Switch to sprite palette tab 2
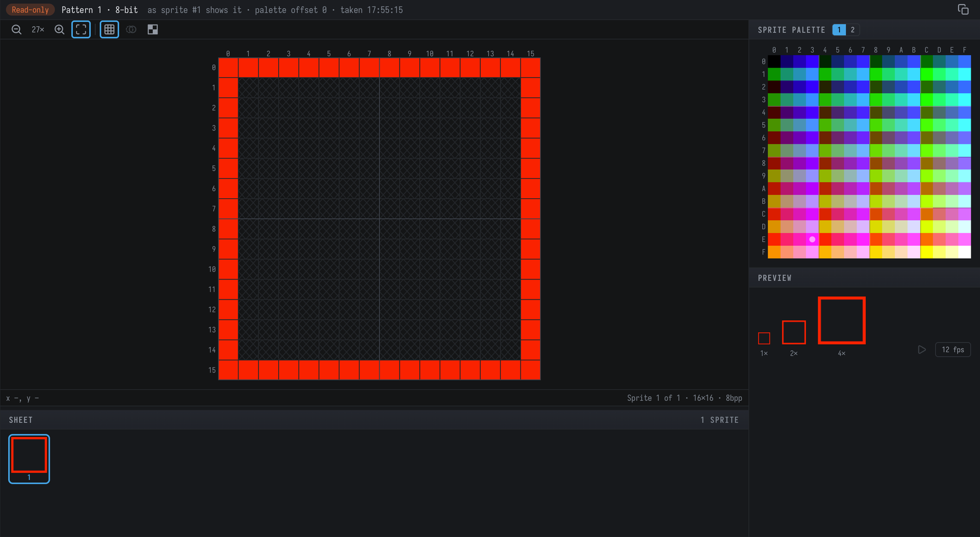Viewport: 980px width, 537px height. click(x=853, y=29)
